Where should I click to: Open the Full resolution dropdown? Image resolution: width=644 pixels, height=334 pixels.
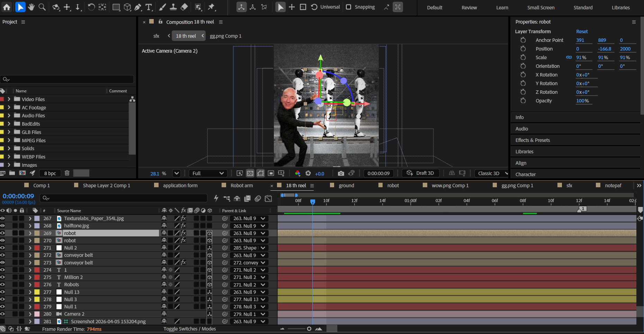pos(208,173)
